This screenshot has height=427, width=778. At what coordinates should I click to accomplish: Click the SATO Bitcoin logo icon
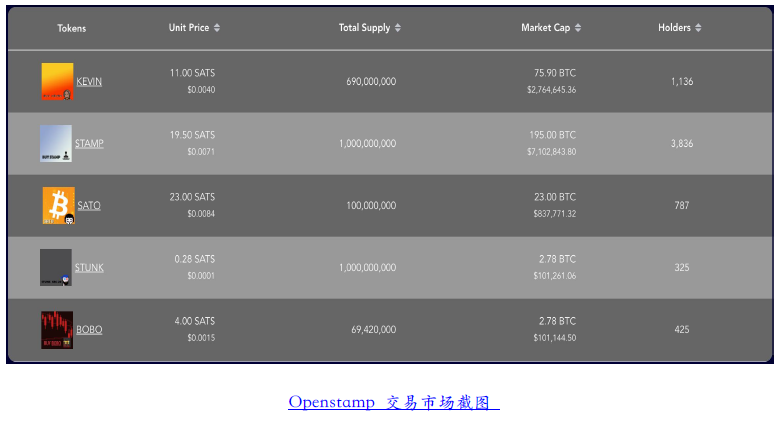coord(58,205)
